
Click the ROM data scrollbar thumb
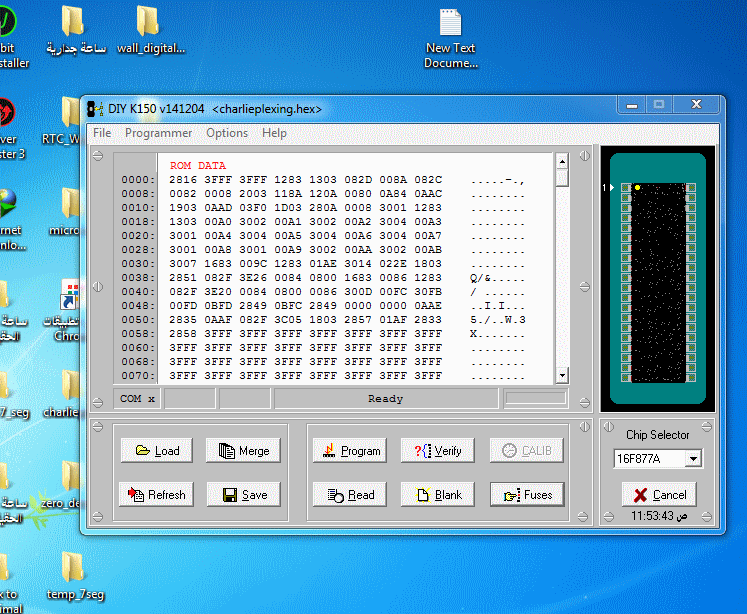point(562,178)
